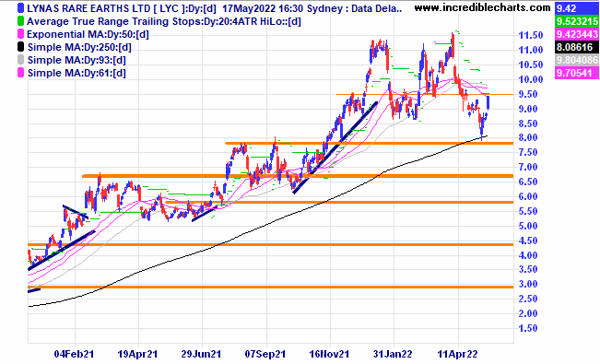Viewport: 600px width, 364px height.
Task: Click the grey 9.804086 value box
Action: pos(576,60)
